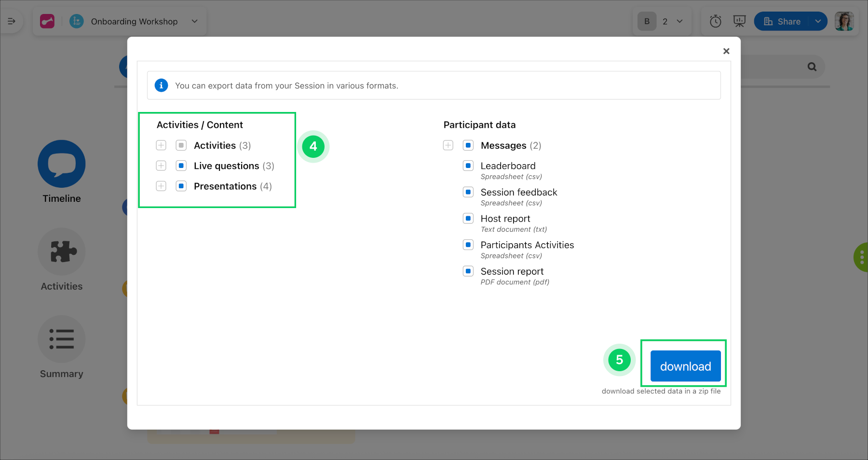Expand the Activities (3) tree item
868x460 pixels.
[x=161, y=145]
